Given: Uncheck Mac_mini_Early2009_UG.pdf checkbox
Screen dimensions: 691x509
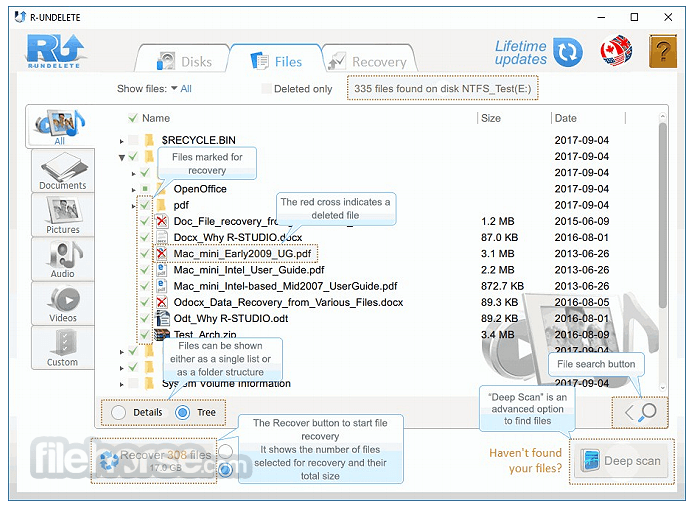Looking at the screenshot, I should point(145,253).
